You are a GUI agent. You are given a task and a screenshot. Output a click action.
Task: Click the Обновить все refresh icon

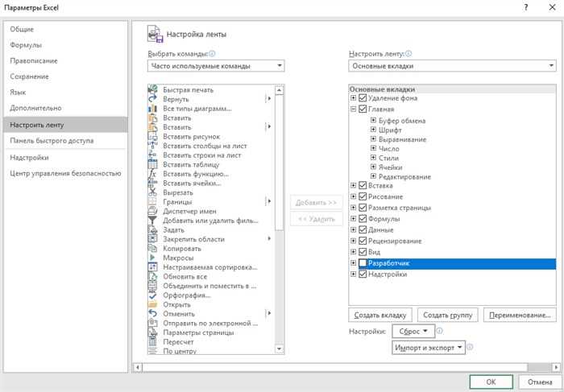click(x=152, y=276)
